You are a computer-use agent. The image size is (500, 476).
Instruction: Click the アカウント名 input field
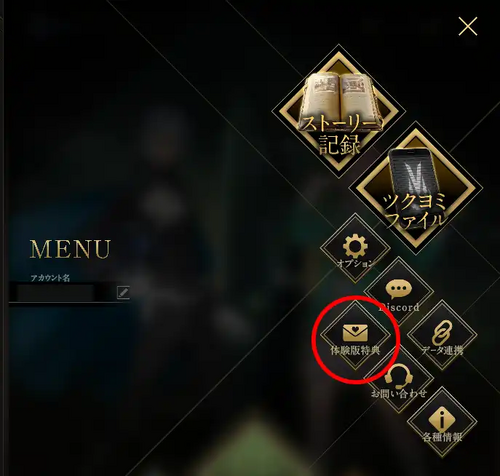pos(62,293)
